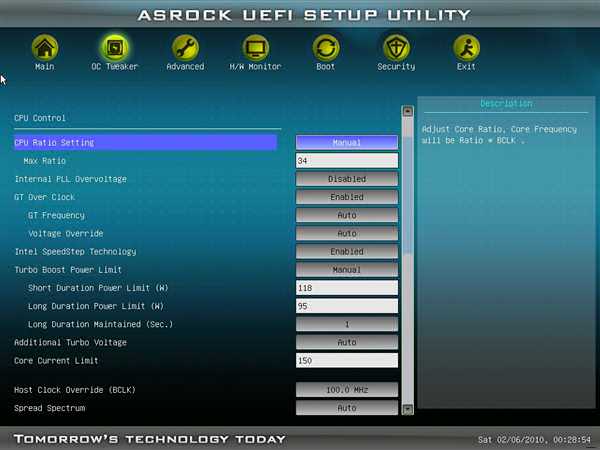The image size is (600, 450).
Task: Select the GT Frequency label
Action: pyautogui.click(x=56, y=215)
